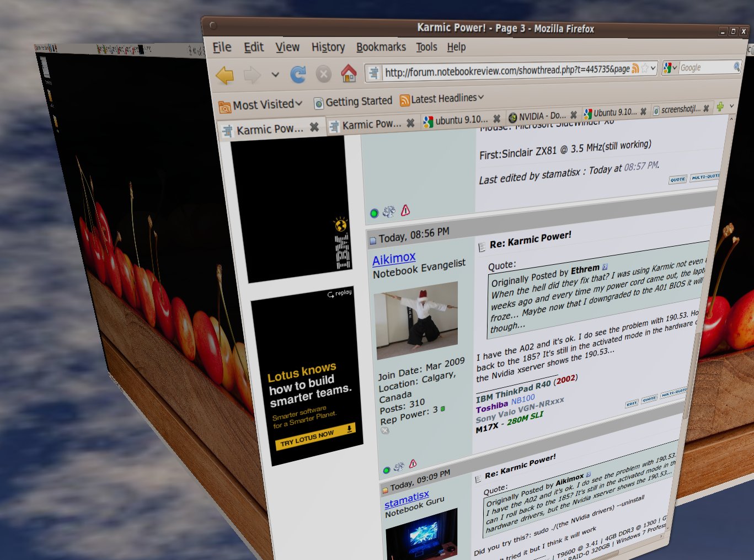Image resolution: width=754 pixels, height=560 pixels.
Task: Open the Bookmarks menu
Action: click(381, 47)
